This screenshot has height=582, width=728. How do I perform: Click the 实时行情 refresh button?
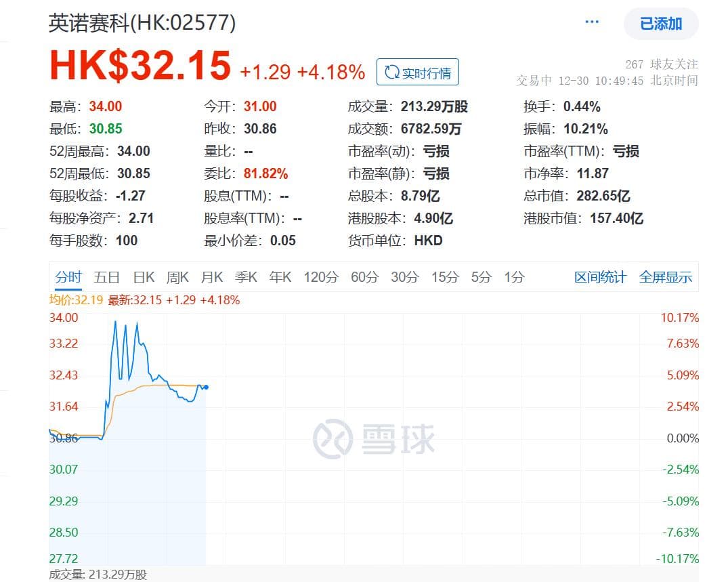click(418, 72)
